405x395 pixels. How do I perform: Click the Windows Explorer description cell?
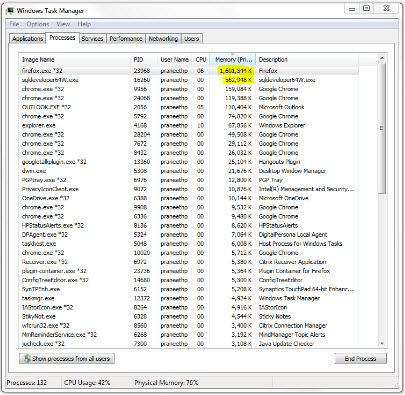click(x=282, y=125)
